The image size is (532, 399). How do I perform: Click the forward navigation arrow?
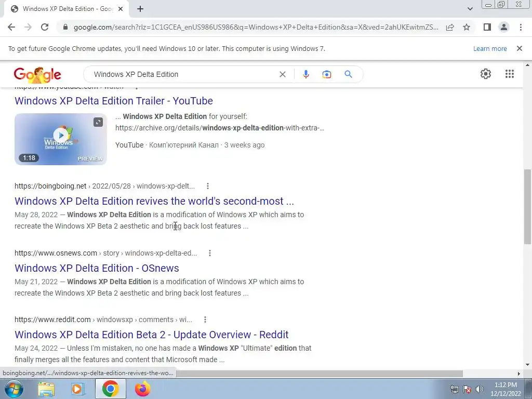[28, 27]
